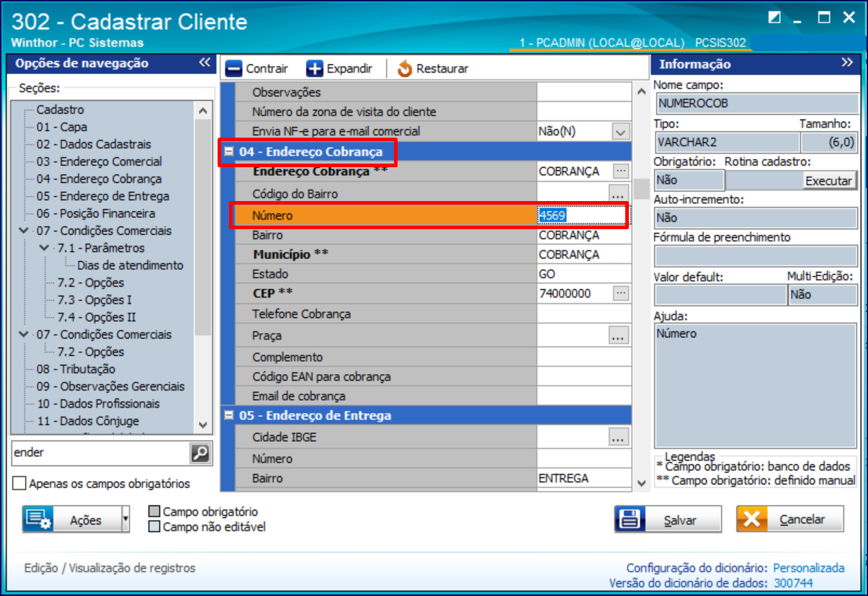Open lookup button for Praça field
The image size is (868, 596).
tap(618, 335)
